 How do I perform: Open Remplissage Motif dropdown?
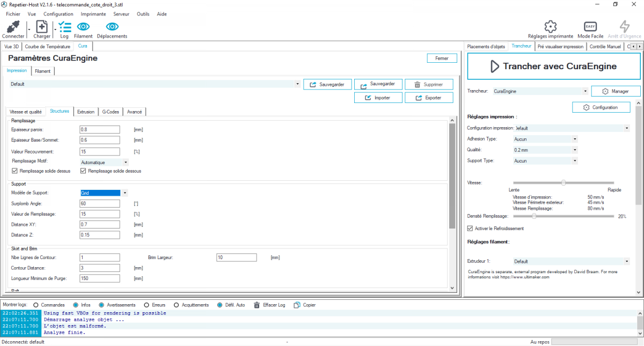coord(126,162)
